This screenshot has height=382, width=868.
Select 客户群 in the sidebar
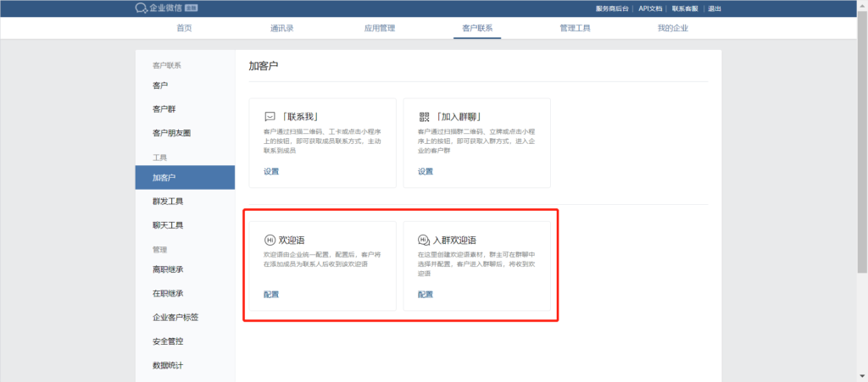(x=164, y=109)
